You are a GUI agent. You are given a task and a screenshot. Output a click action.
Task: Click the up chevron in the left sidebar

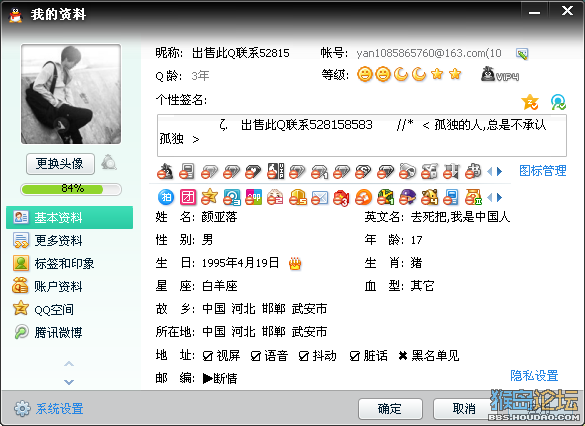[69, 364]
